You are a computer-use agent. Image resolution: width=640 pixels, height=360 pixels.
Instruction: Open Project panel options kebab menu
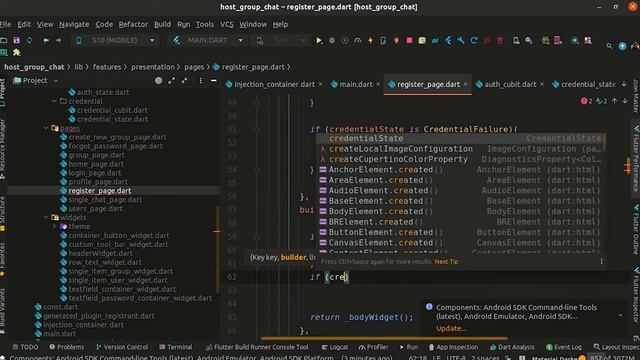coord(200,81)
